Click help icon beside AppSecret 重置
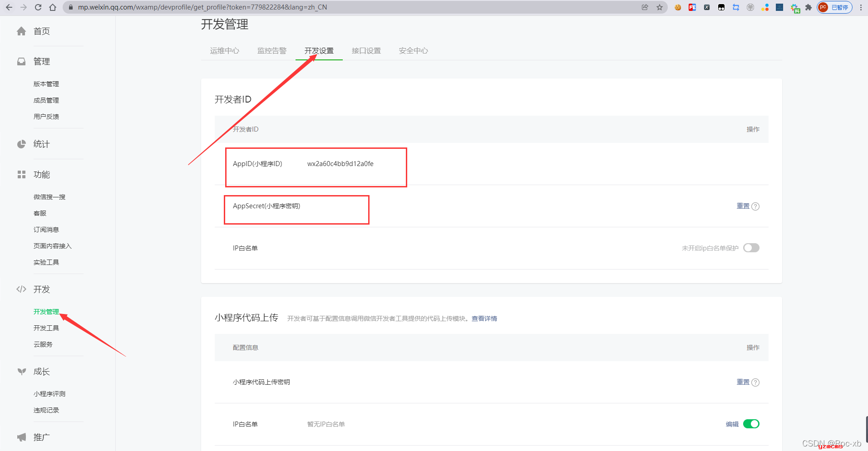This screenshot has width=868, height=451. tap(755, 206)
